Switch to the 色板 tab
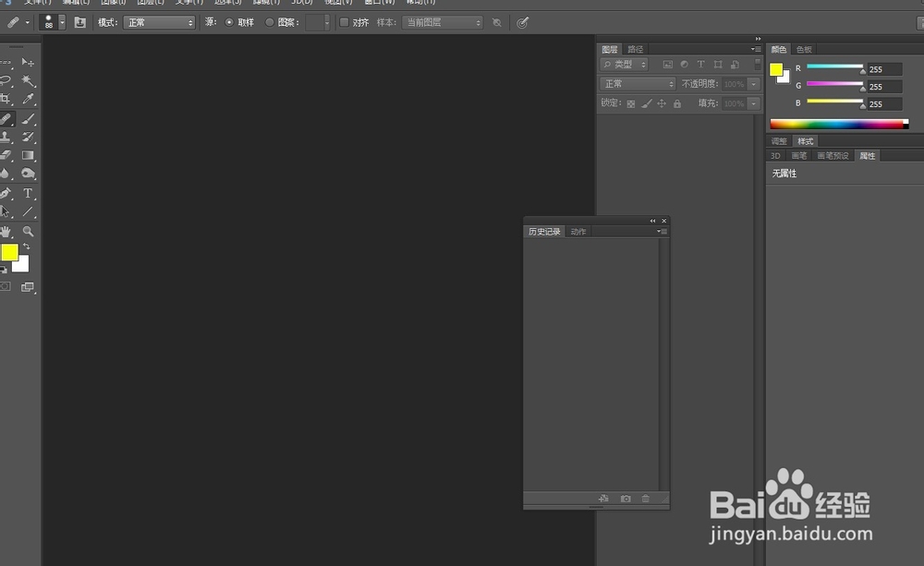Image resolution: width=924 pixels, height=566 pixels. click(804, 50)
